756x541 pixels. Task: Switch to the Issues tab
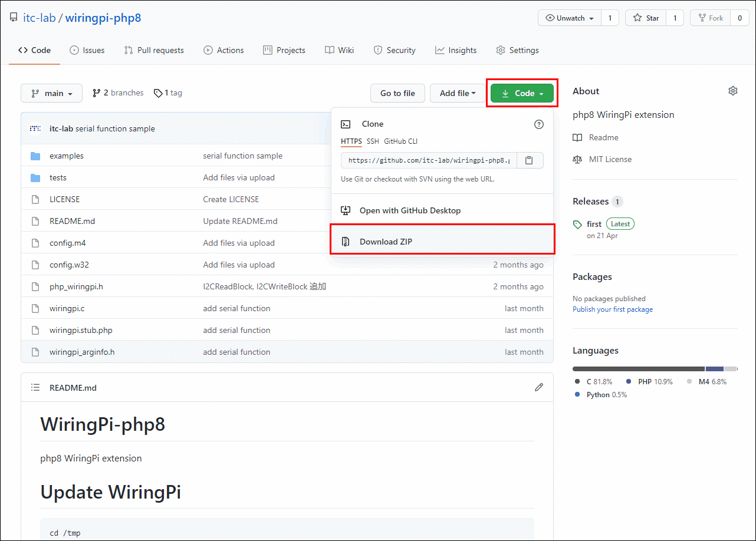[87, 51]
